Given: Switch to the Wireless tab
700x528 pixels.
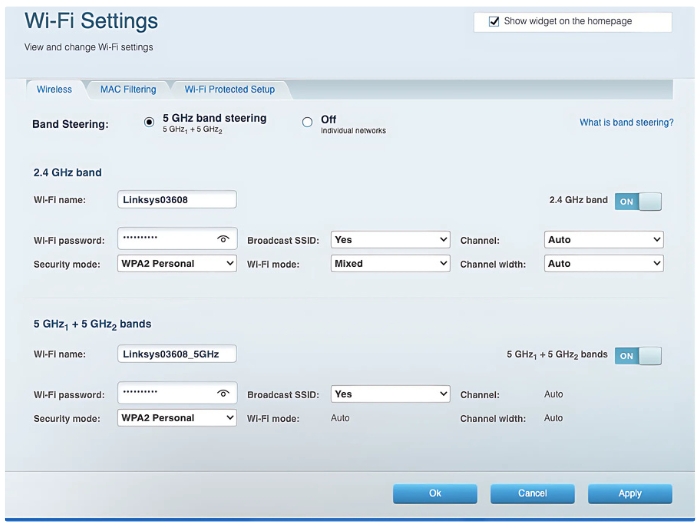Looking at the screenshot, I should click(x=54, y=89).
